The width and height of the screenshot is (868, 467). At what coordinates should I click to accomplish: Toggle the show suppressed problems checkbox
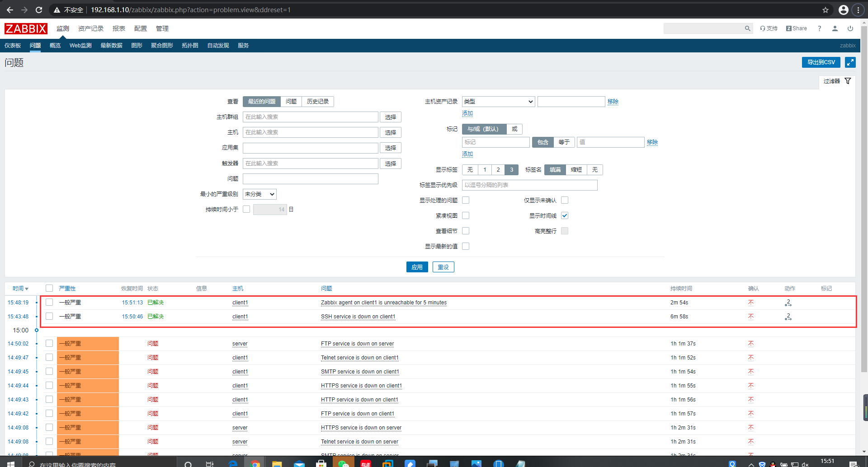point(466,200)
